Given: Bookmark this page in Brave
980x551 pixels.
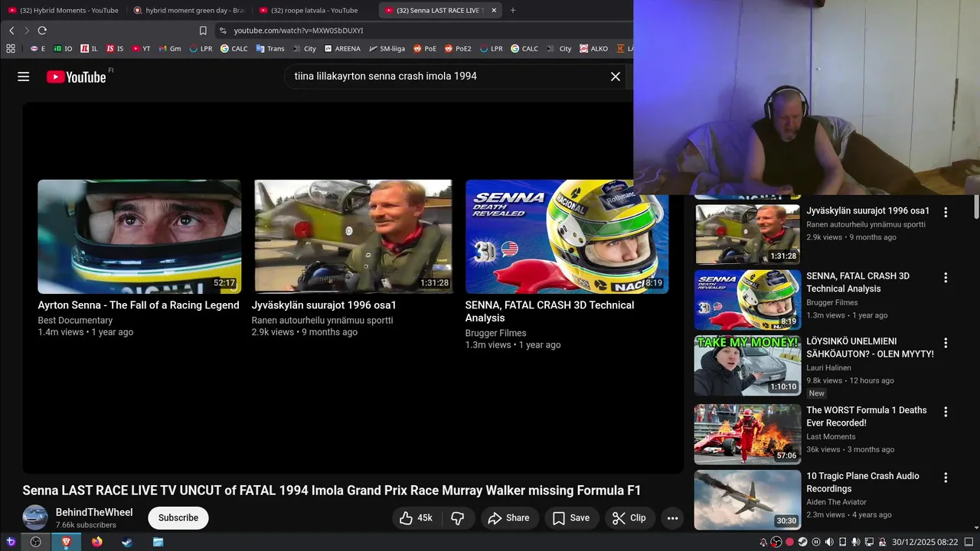Looking at the screenshot, I should pos(203,31).
